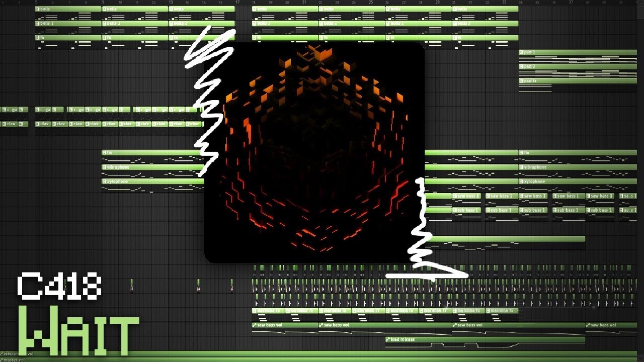
Task: Select the marimba fx clip at bar 26
Action: [x=402, y=311]
